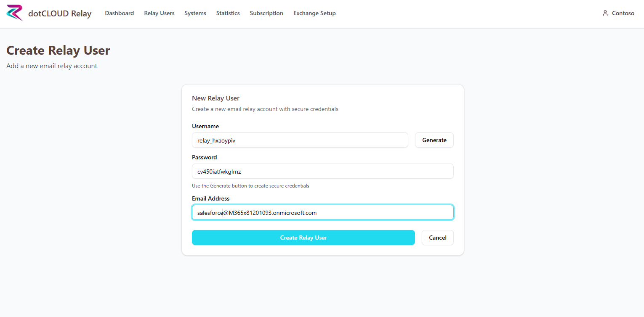Click into the Username field

tap(300, 140)
